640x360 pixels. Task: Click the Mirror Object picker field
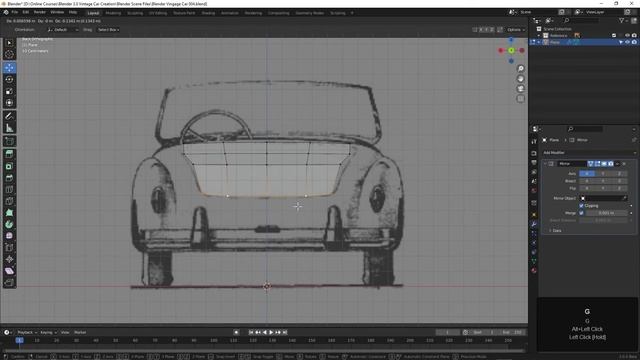click(x=604, y=198)
